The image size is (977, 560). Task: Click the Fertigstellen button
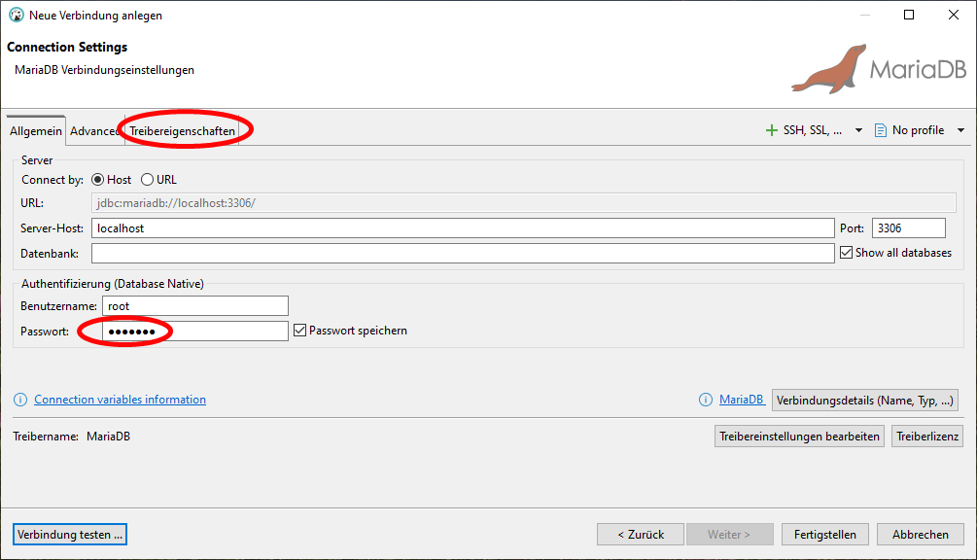coord(824,535)
